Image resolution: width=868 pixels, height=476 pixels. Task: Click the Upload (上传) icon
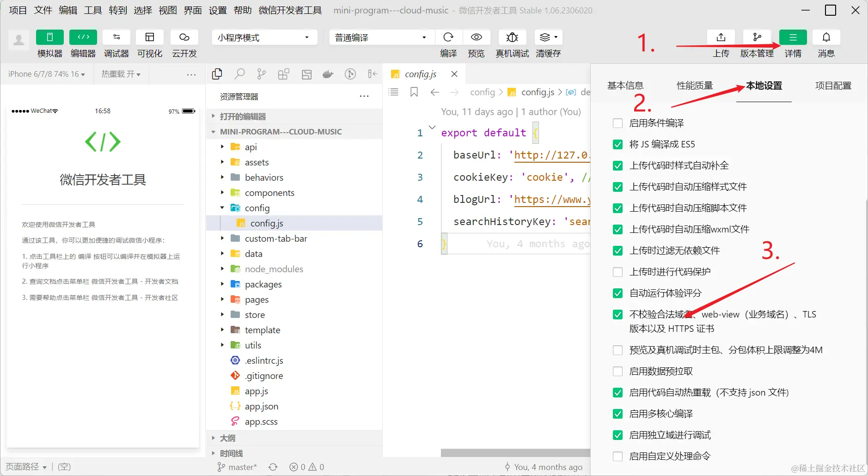click(x=721, y=37)
